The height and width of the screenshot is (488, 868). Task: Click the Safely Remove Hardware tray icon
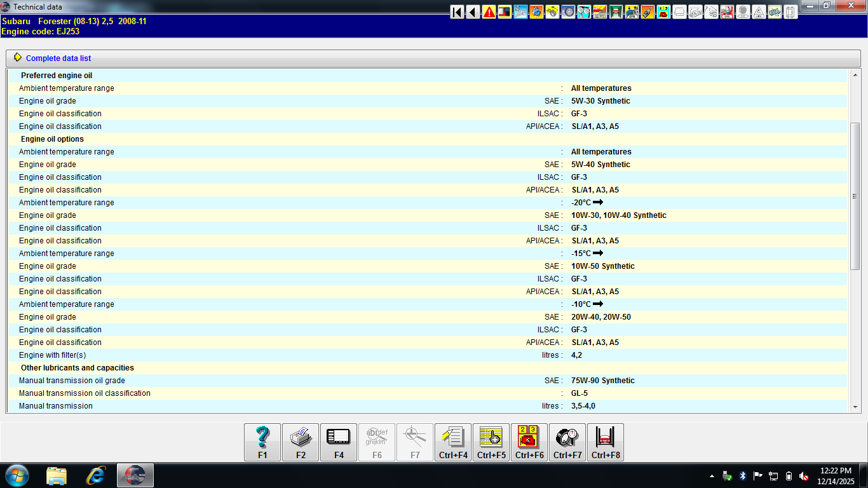pos(728,475)
